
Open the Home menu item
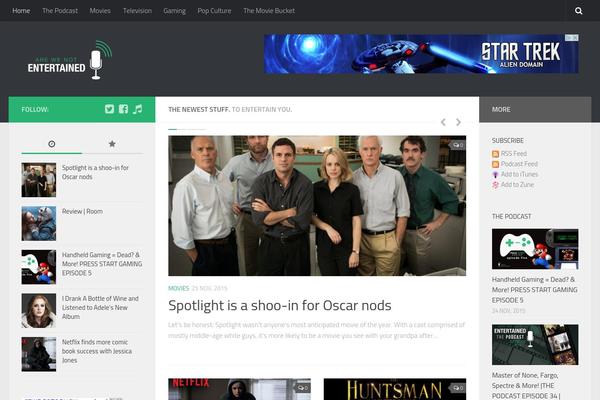pos(21,11)
